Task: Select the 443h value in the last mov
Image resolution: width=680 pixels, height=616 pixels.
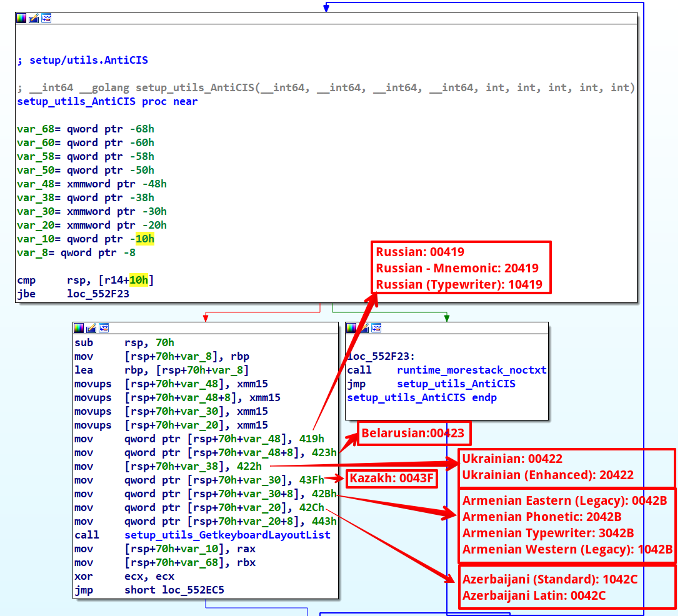Action: pyautogui.click(x=324, y=521)
